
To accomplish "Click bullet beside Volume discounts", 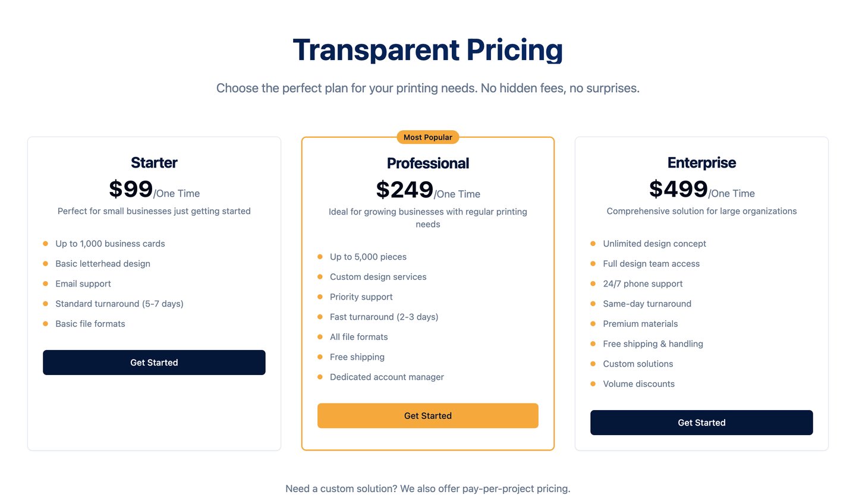I will [x=593, y=384].
